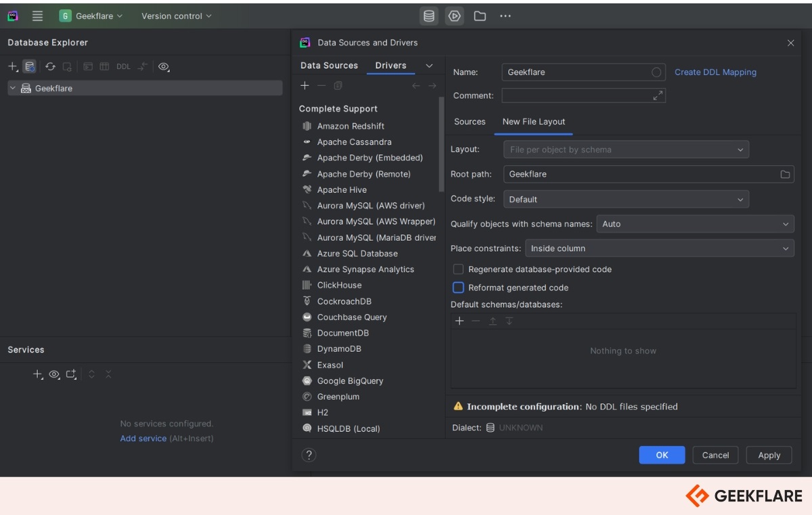Click the circle color icon in Name field

[x=656, y=72]
